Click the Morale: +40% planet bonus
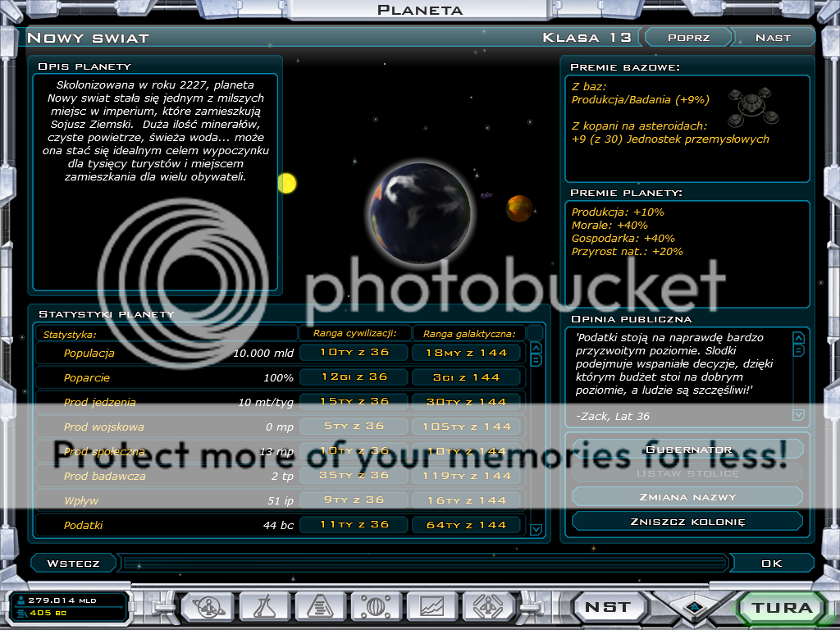The image size is (840, 630). click(609, 225)
